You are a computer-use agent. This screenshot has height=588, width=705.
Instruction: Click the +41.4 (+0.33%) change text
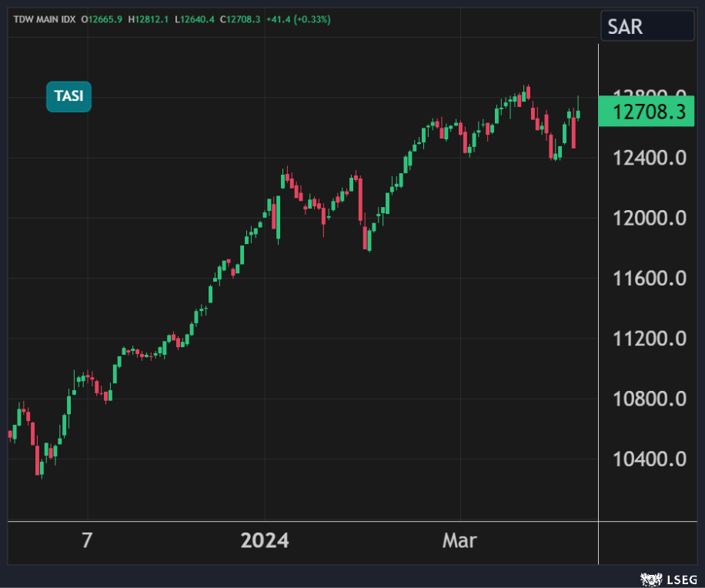pos(298,19)
